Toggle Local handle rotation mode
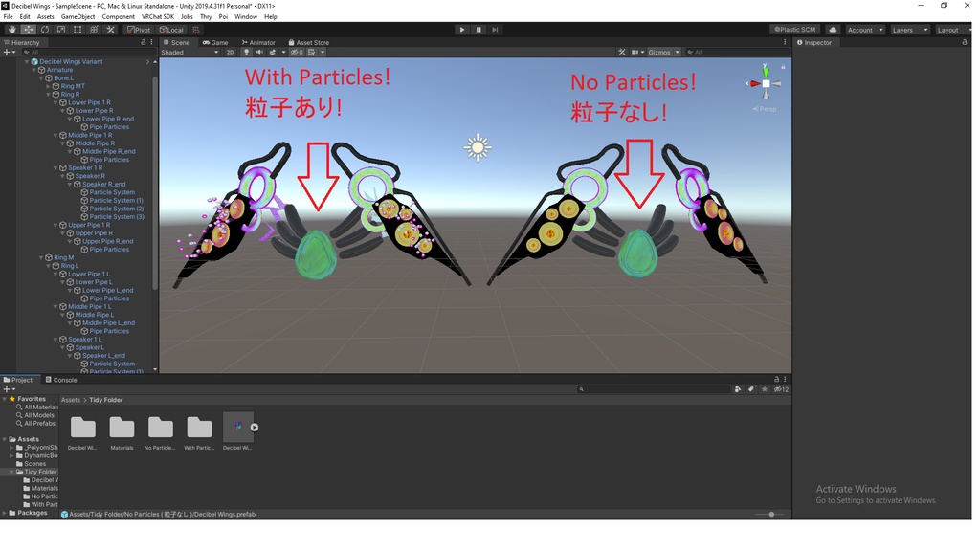 point(171,30)
